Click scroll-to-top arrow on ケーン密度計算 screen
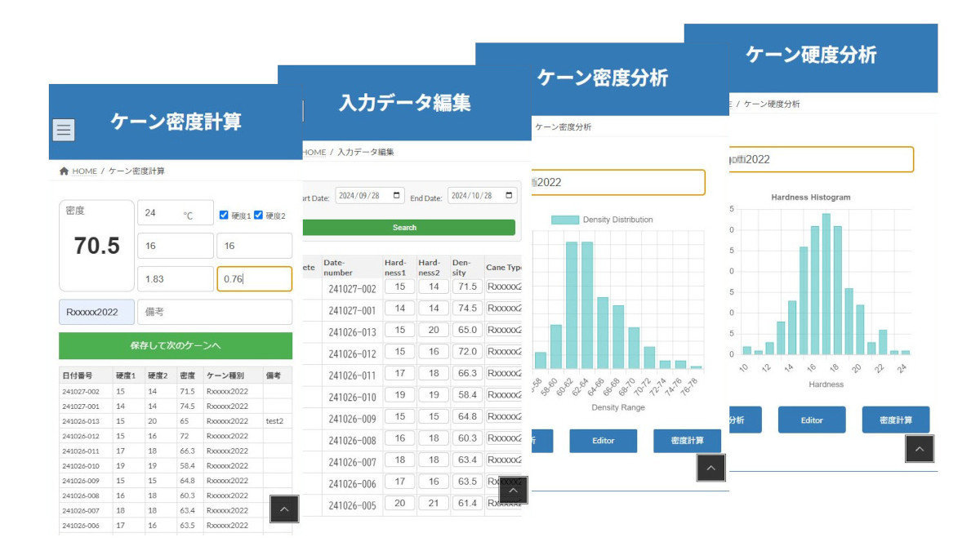The width and height of the screenshot is (980, 551). 284,509
